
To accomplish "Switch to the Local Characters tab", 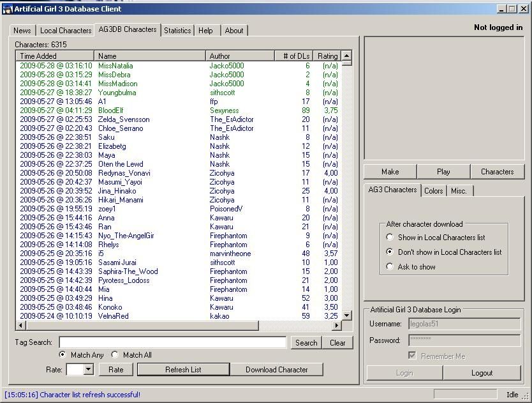I will coord(66,31).
